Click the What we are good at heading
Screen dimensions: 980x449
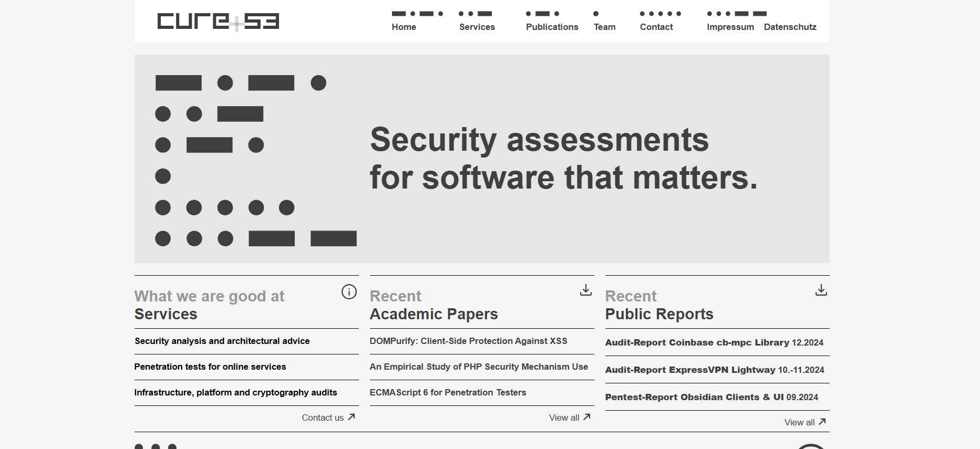[x=210, y=296]
